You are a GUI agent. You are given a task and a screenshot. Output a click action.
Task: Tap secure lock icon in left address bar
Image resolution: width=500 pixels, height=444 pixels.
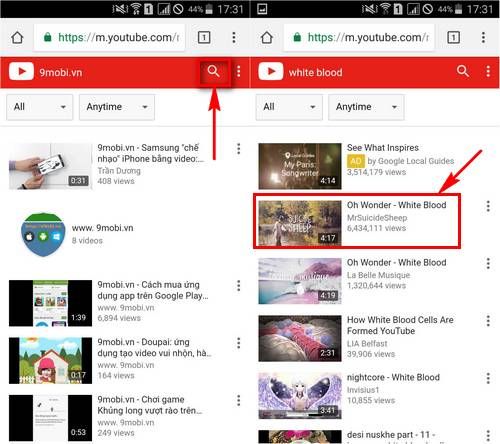[48, 37]
